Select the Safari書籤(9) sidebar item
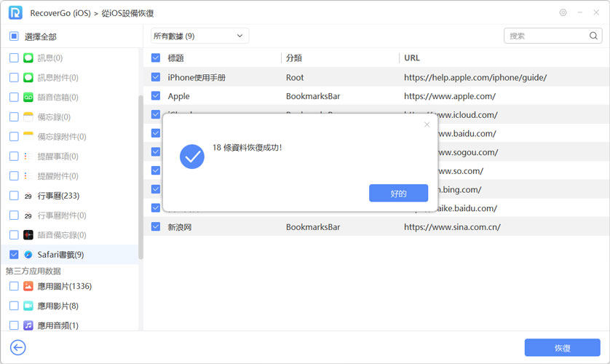Image resolution: width=610 pixels, height=364 pixels. tap(70, 255)
